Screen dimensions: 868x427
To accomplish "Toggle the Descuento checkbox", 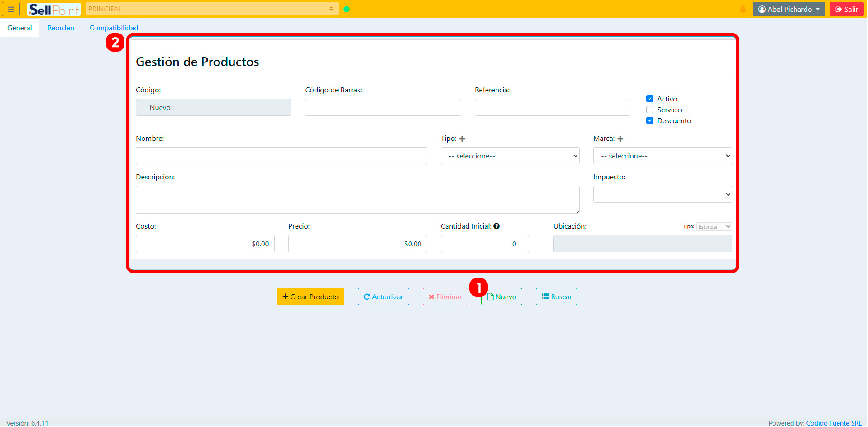I will tap(650, 120).
